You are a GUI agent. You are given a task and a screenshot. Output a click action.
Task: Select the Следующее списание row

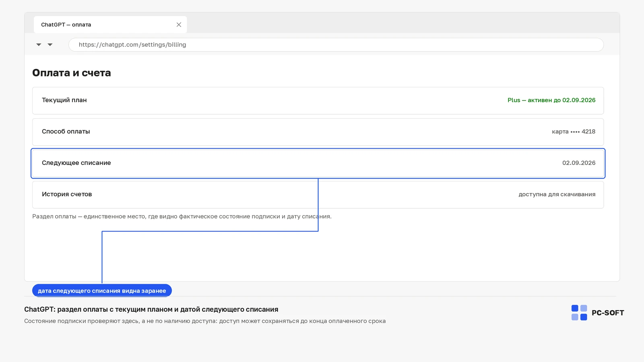click(x=318, y=163)
